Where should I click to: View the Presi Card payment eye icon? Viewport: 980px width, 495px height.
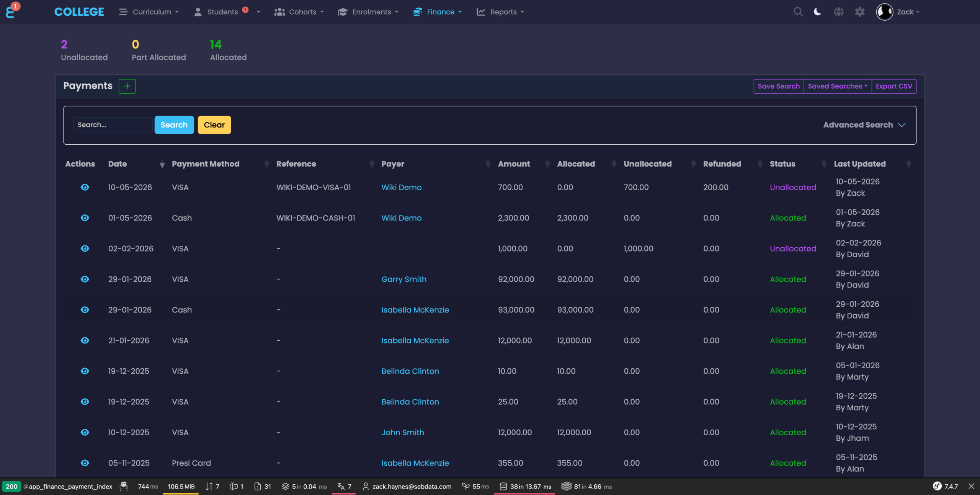coord(85,463)
